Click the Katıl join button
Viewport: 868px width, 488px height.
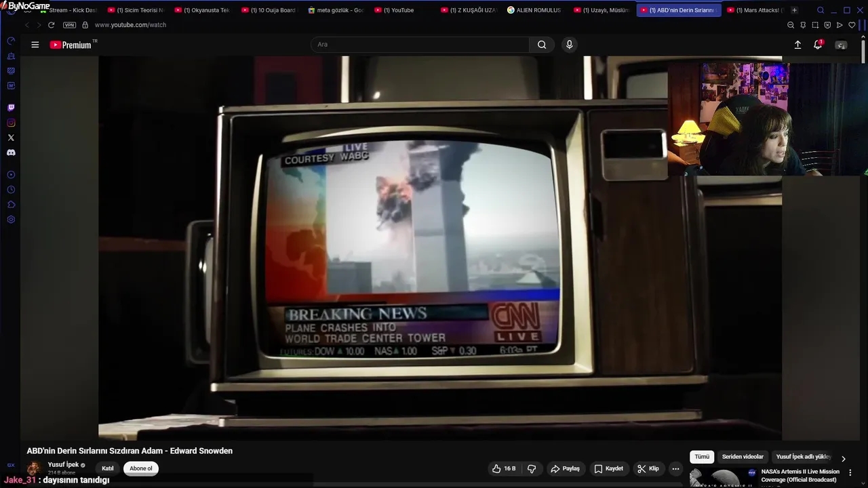coord(108,468)
